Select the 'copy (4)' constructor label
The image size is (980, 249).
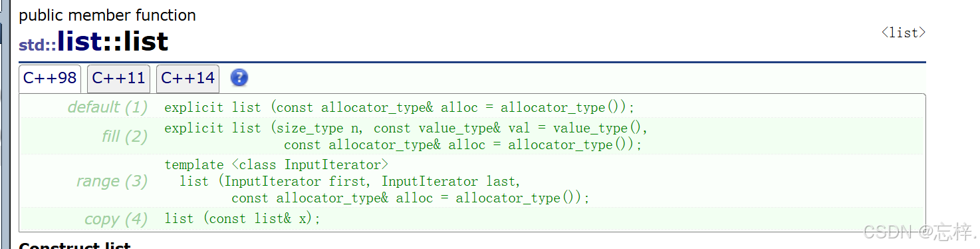coord(116,219)
